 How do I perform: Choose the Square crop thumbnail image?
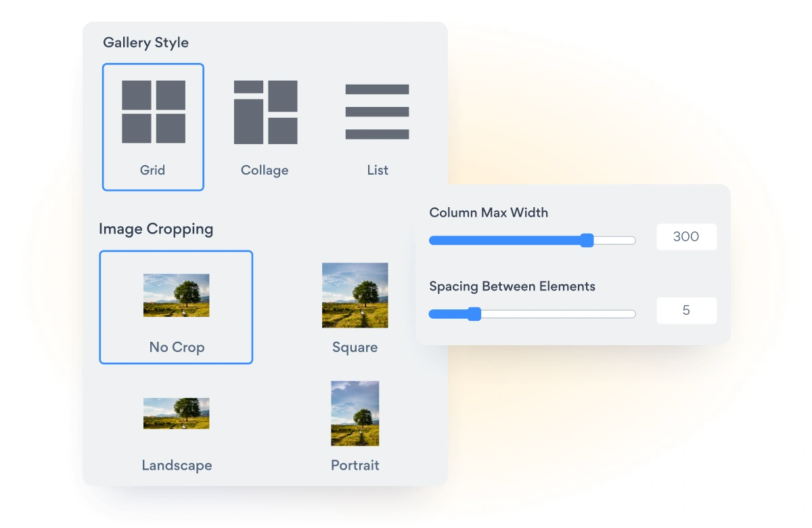[x=355, y=295]
